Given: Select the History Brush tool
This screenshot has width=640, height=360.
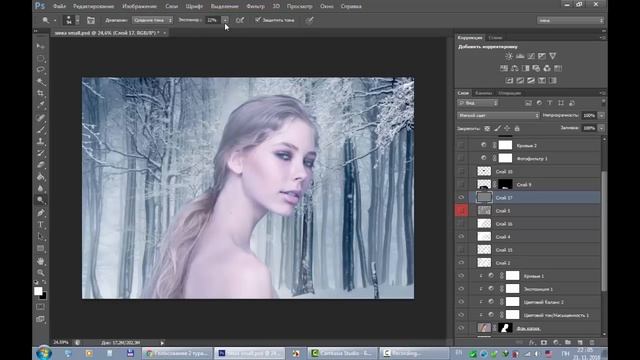Looking at the screenshot, I should [x=40, y=153].
